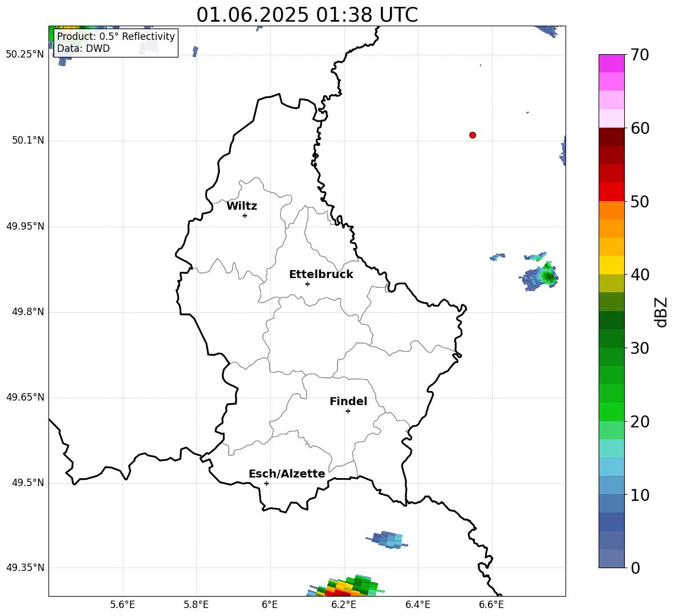Viewport: 675px width, 616px height.
Task: Click the 49.95°N latitude label
Action: (x=25, y=226)
